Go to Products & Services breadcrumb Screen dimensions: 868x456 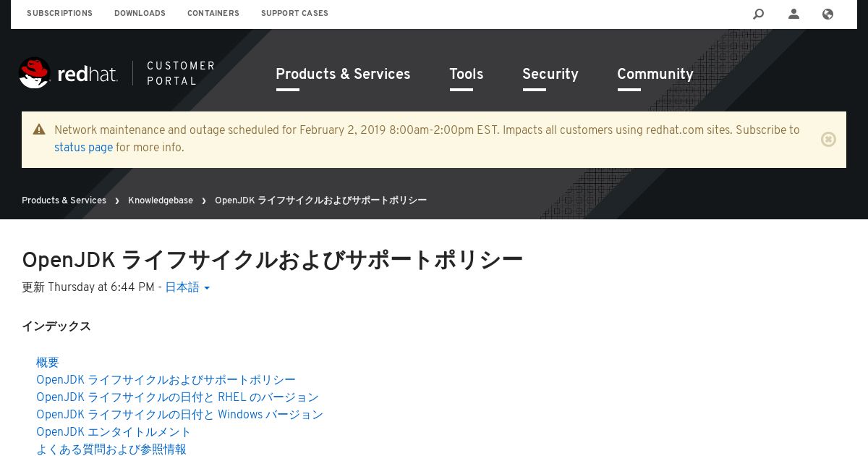coord(64,200)
